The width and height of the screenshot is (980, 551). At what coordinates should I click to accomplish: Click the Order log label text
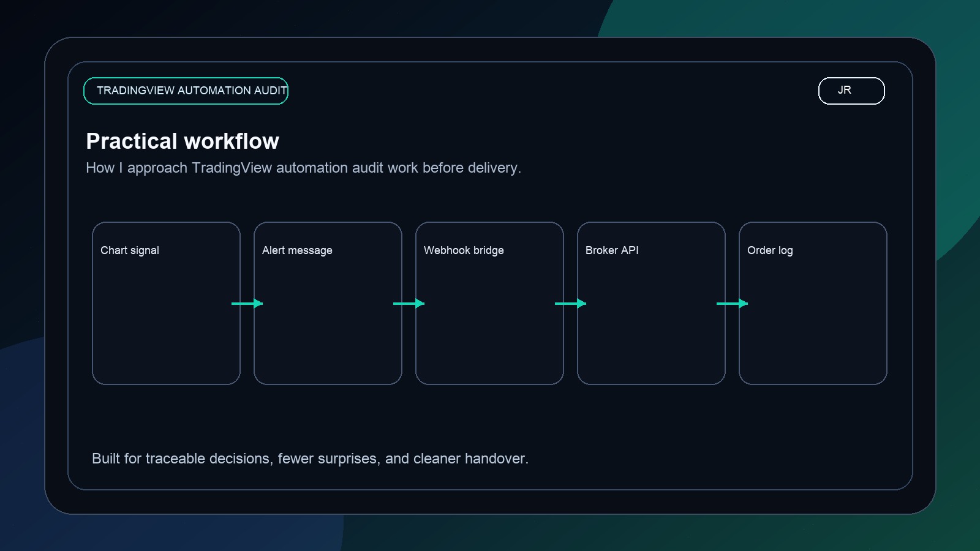click(770, 250)
